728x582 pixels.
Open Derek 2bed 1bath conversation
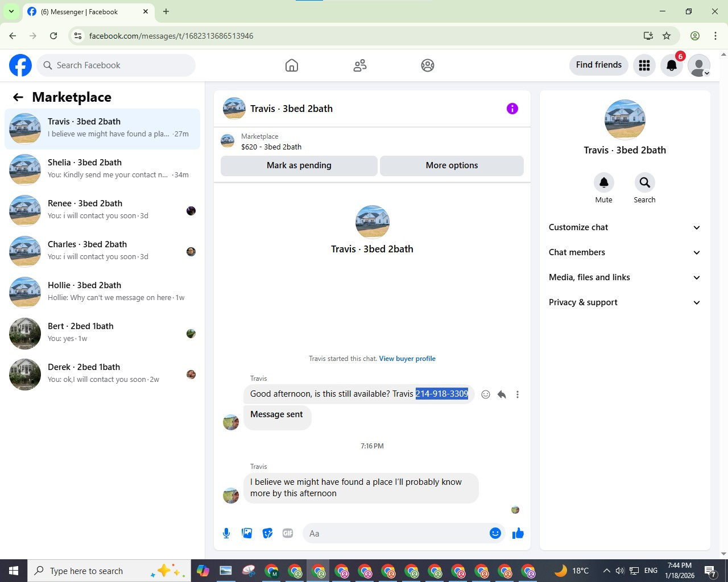click(x=102, y=375)
